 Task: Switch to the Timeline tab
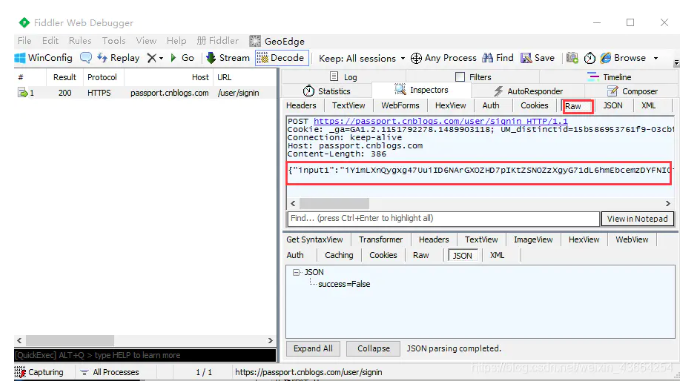pos(609,77)
